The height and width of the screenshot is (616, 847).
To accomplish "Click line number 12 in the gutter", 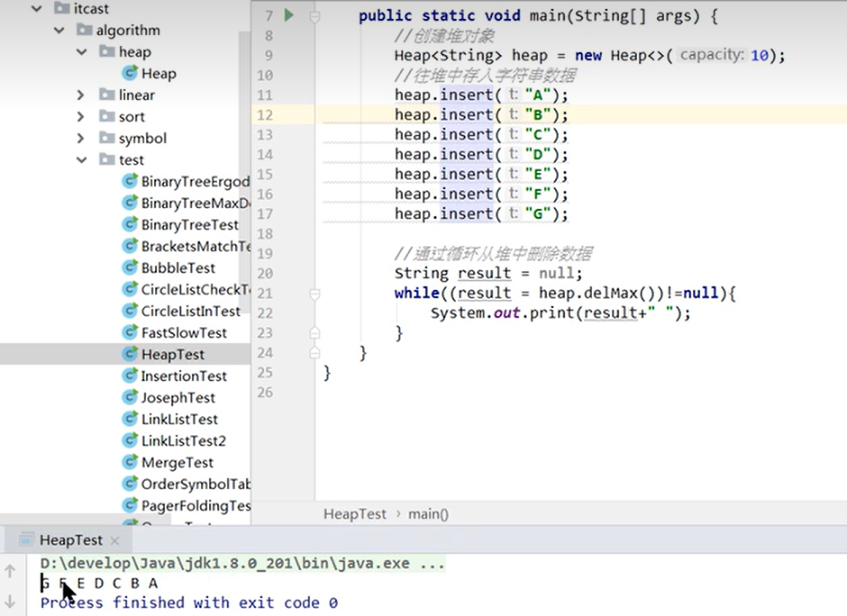I will pyautogui.click(x=265, y=115).
